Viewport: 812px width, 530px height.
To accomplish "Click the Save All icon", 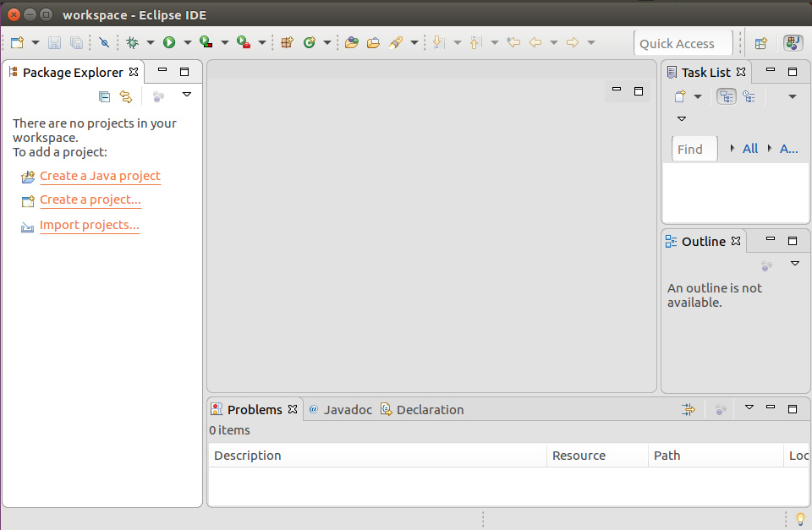I will (76, 42).
